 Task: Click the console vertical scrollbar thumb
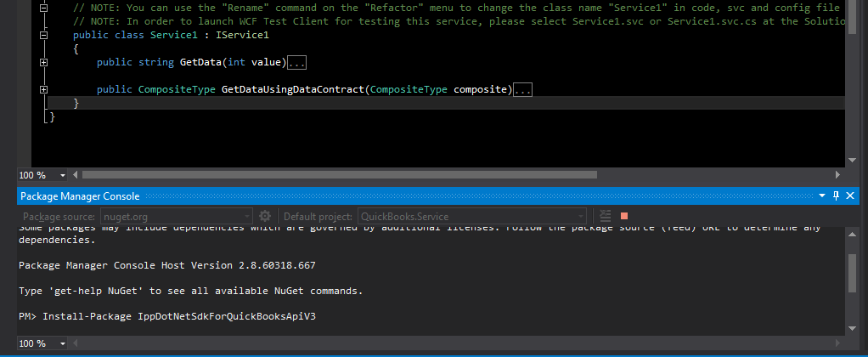853,273
